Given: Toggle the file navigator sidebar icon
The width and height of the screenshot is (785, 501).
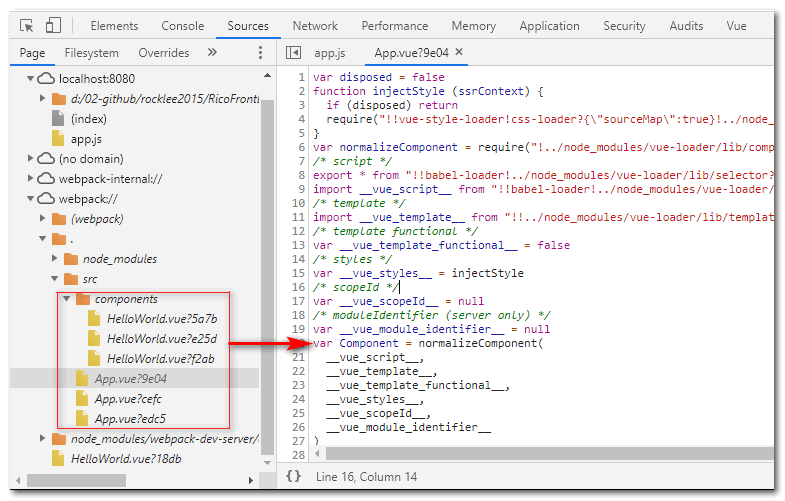Looking at the screenshot, I should click(x=293, y=53).
